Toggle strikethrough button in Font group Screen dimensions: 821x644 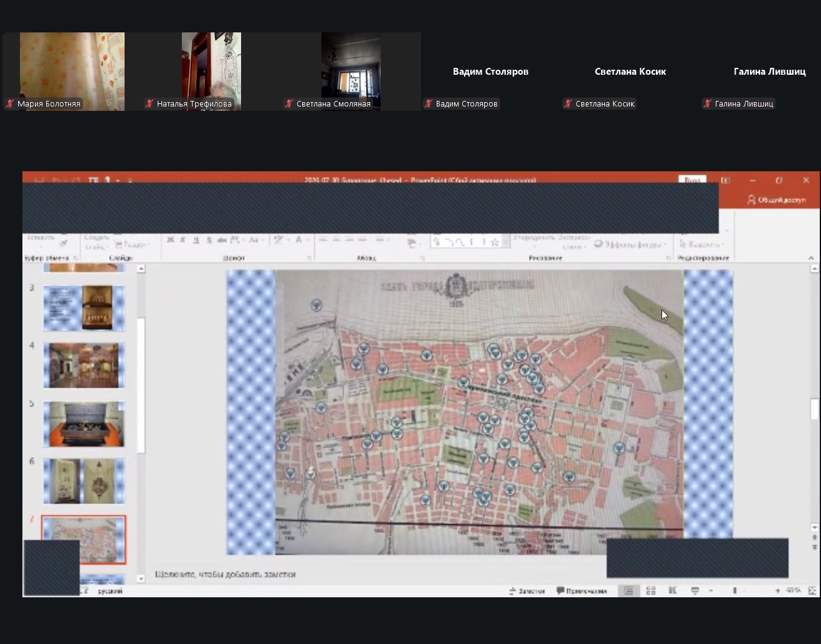click(221, 240)
